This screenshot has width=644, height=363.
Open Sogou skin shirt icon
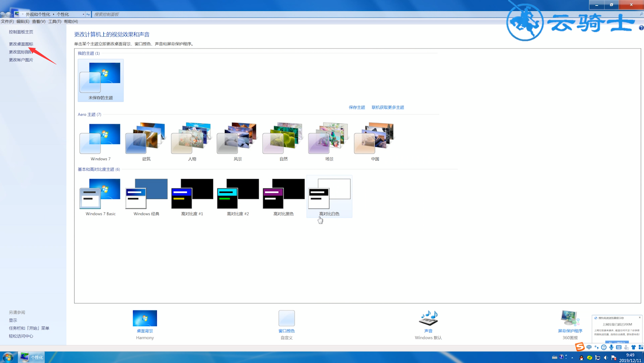click(x=633, y=347)
